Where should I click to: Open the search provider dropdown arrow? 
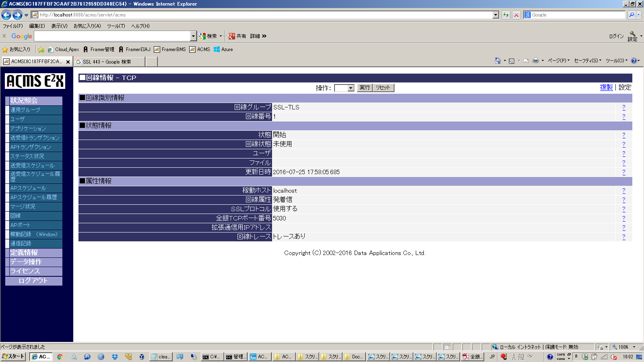coord(639,15)
